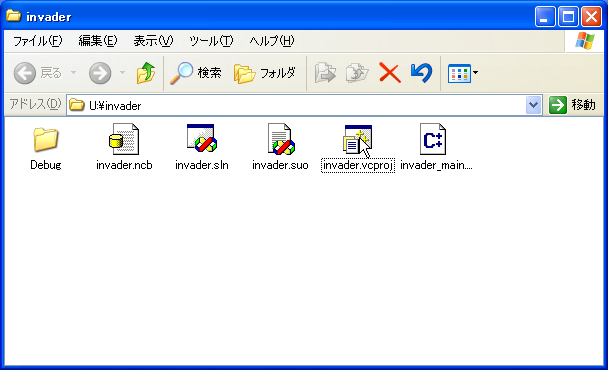Click the invader_main... filename label
Screen dimensions: 608x370
[436, 165]
